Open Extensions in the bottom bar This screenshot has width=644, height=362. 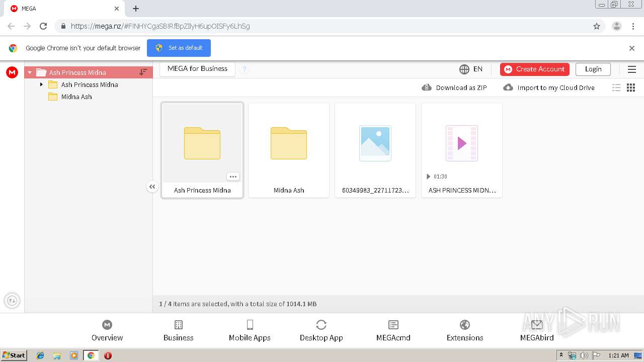(465, 331)
